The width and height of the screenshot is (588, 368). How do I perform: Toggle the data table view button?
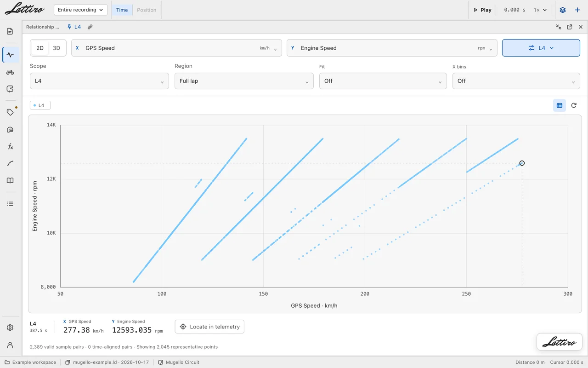(560, 105)
